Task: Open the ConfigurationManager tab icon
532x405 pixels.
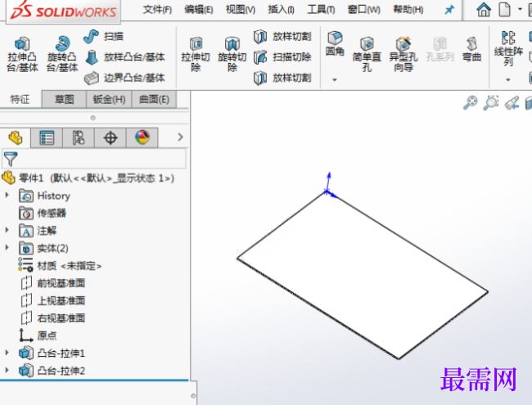Action: click(79, 137)
